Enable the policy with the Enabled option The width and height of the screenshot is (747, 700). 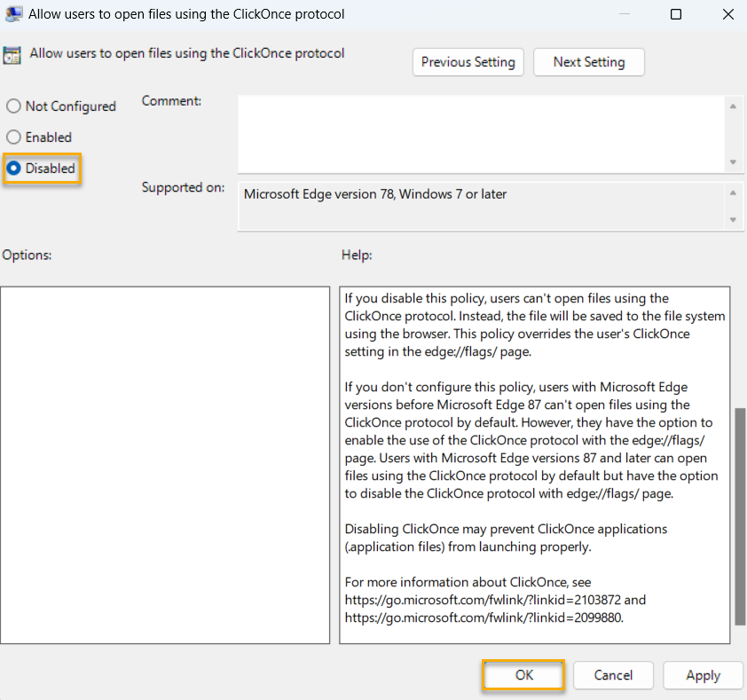tap(13, 137)
